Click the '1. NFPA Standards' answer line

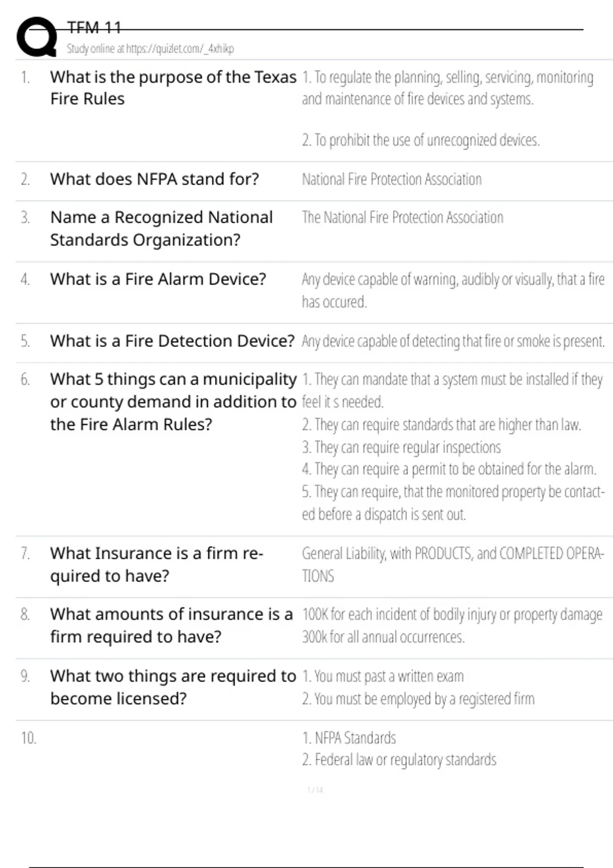click(x=349, y=738)
